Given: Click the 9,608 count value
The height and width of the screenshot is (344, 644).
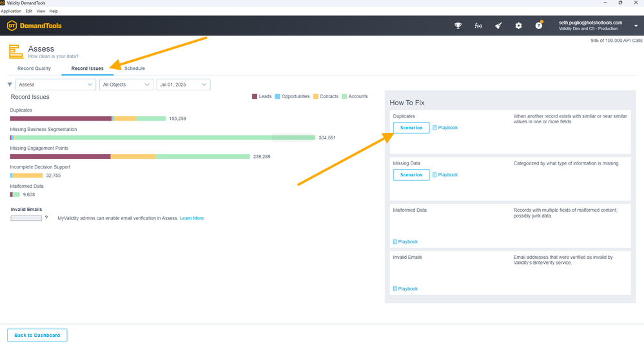Looking at the screenshot, I should tap(29, 195).
